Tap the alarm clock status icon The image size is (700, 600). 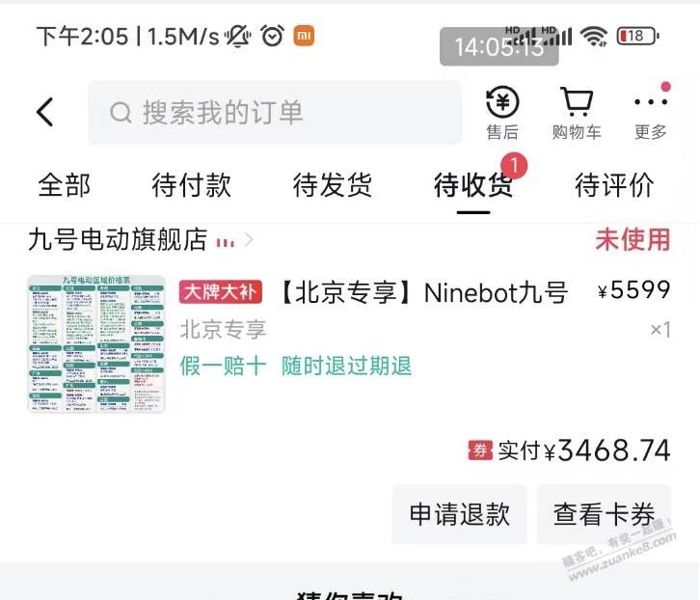pos(272,36)
